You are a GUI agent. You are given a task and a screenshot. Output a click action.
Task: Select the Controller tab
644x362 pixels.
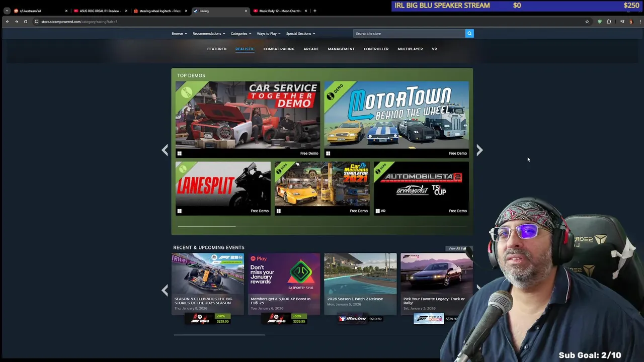tap(376, 49)
